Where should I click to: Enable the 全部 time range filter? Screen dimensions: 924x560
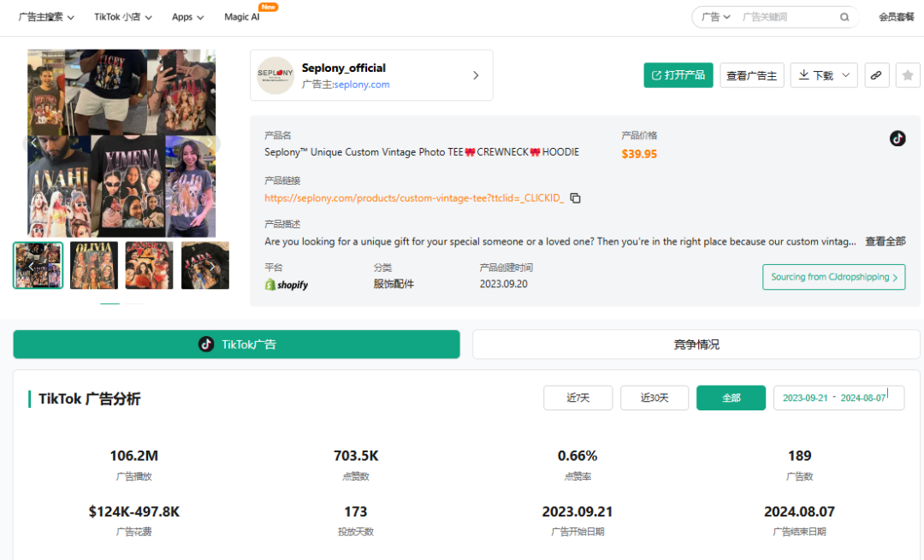tap(731, 398)
